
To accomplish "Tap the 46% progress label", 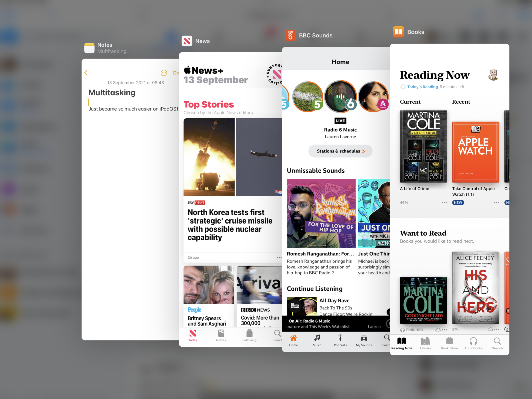I will 404,203.
